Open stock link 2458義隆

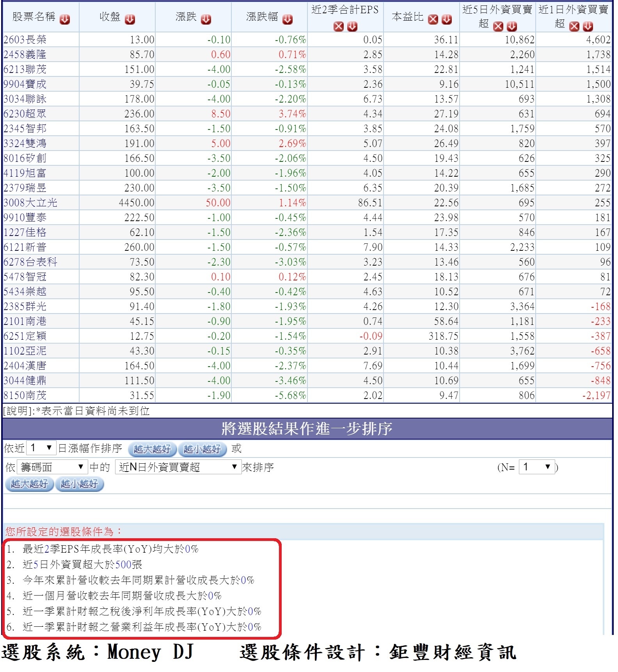[x=25, y=54]
